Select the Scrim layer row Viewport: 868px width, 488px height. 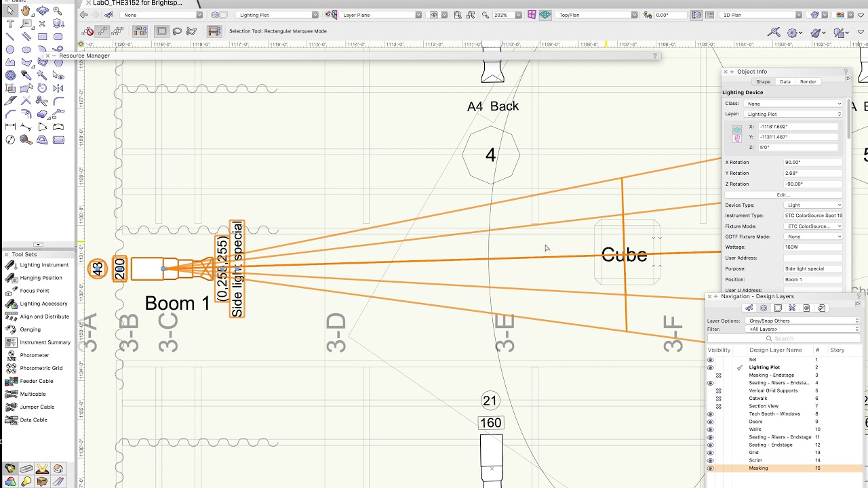[x=783, y=460]
